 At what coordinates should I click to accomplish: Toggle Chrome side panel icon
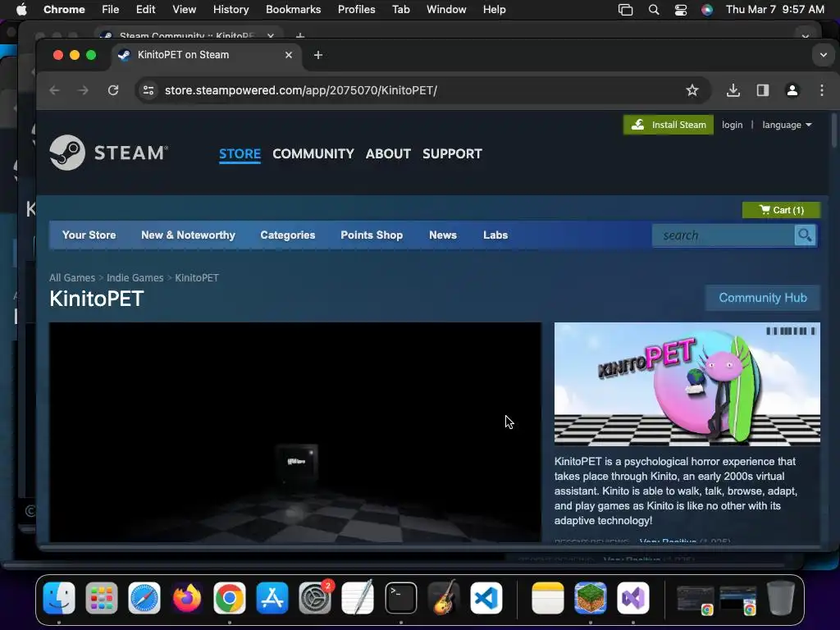[x=763, y=90]
